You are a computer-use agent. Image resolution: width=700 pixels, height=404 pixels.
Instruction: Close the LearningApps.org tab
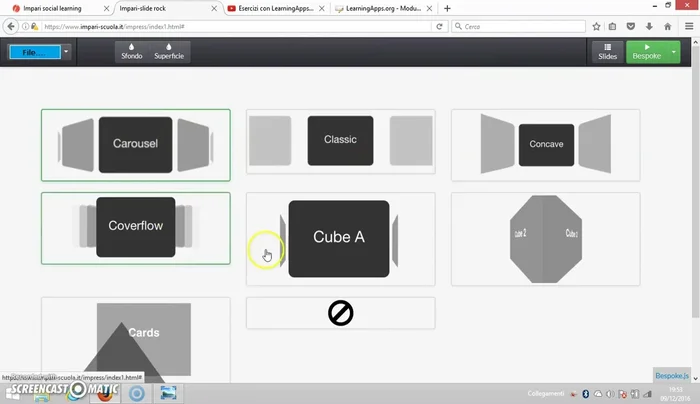pos(429,8)
